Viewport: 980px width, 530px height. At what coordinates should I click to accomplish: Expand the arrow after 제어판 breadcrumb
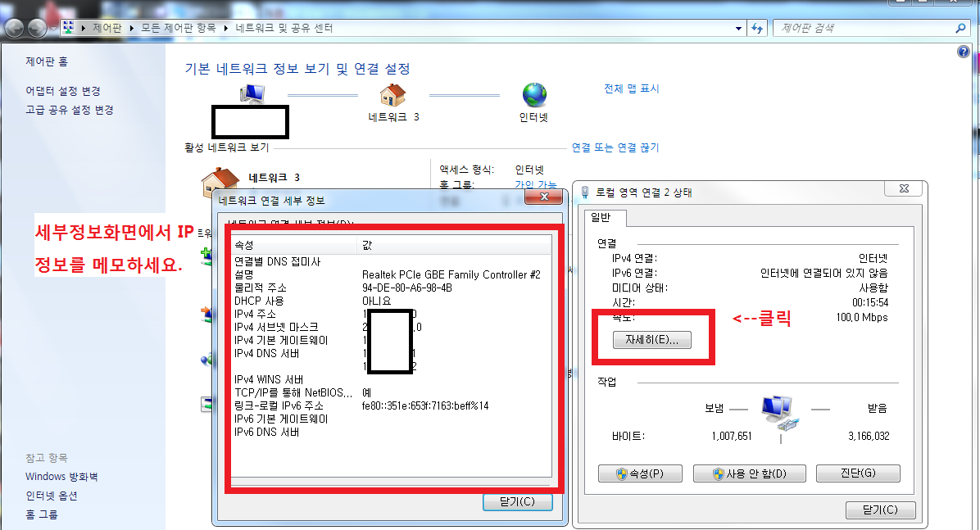click(x=132, y=28)
